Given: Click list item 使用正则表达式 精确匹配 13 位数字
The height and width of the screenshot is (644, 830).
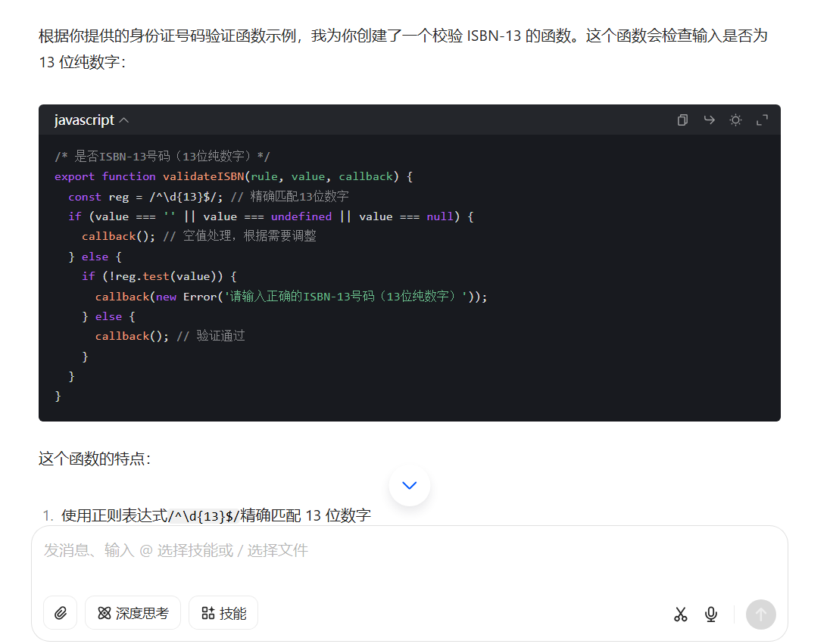Looking at the screenshot, I should (x=216, y=515).
